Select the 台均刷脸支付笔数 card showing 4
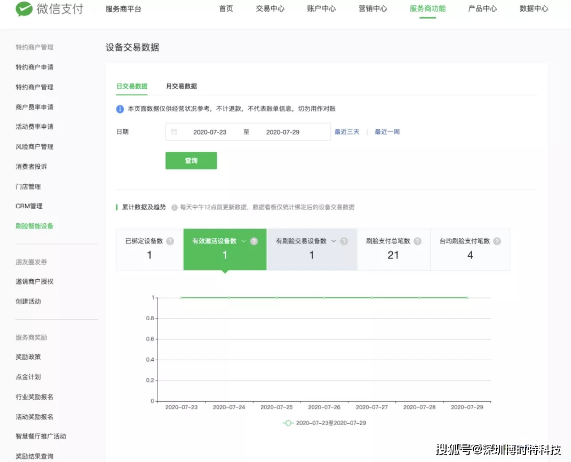The width and height of the screenshot is (571, 462). coord(470,249)
